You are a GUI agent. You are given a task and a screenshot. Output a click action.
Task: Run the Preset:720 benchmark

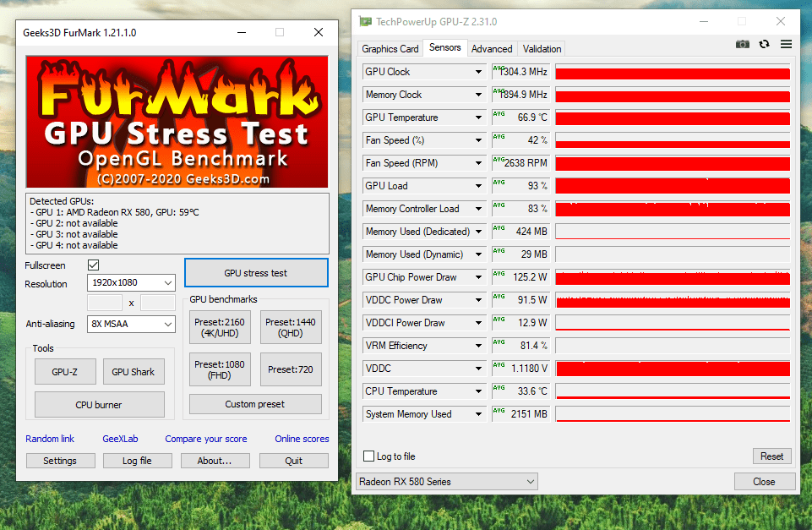coord(291,369)
